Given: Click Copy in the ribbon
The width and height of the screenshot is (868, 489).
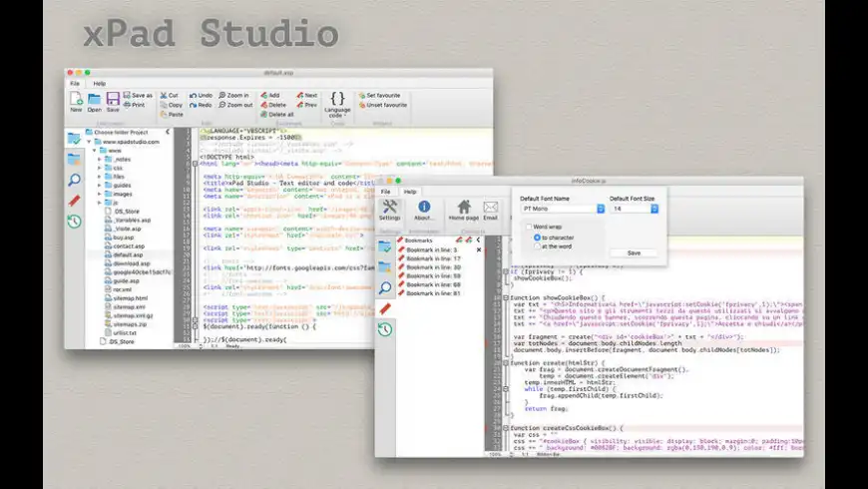Looking at the screenshot, I should [x=171, y=105].
